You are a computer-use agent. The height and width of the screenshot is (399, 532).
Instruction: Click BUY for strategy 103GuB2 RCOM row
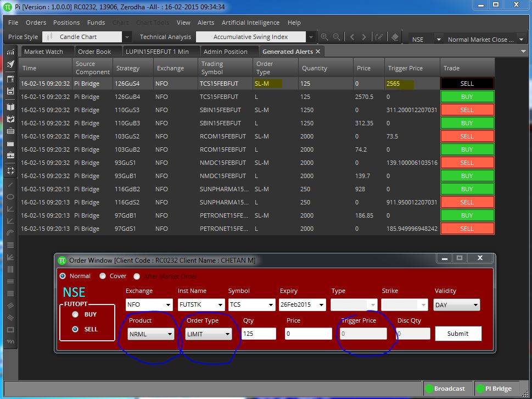467,149
